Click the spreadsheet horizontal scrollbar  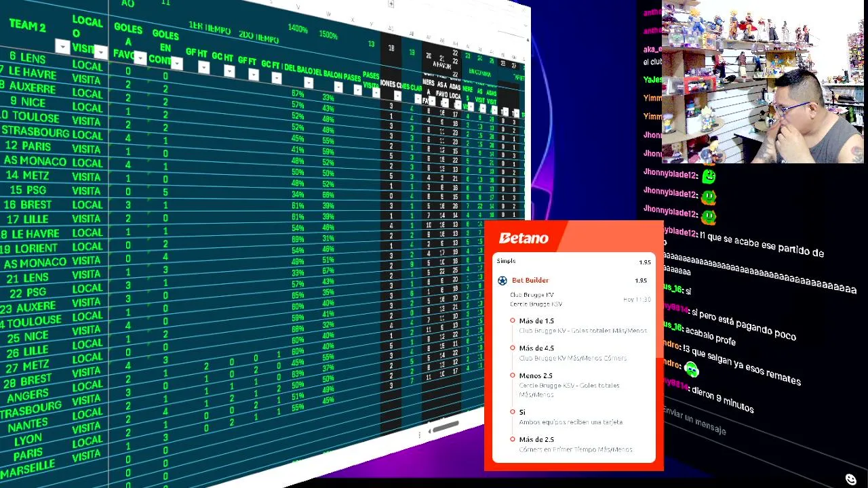[445, 426]
